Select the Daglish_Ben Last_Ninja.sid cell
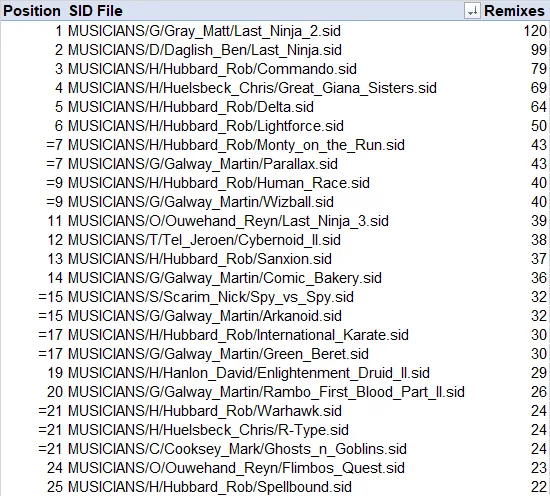 coord(204,50)
